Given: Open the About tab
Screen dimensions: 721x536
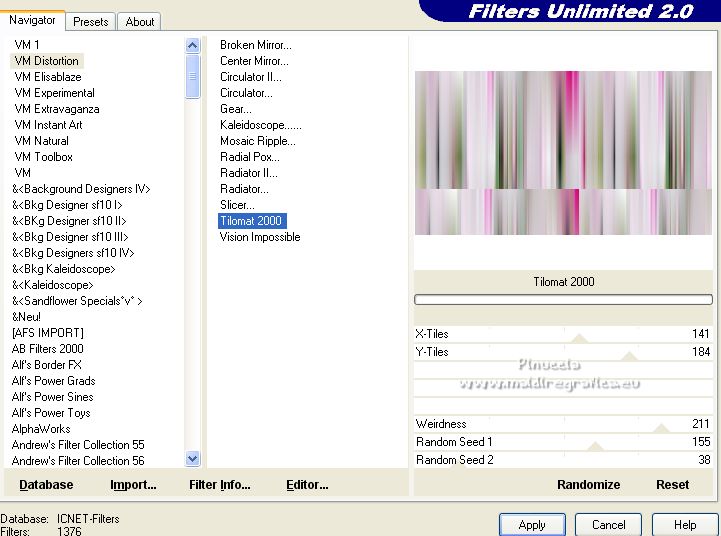Looking at the screenshot, I should (140, 22).
